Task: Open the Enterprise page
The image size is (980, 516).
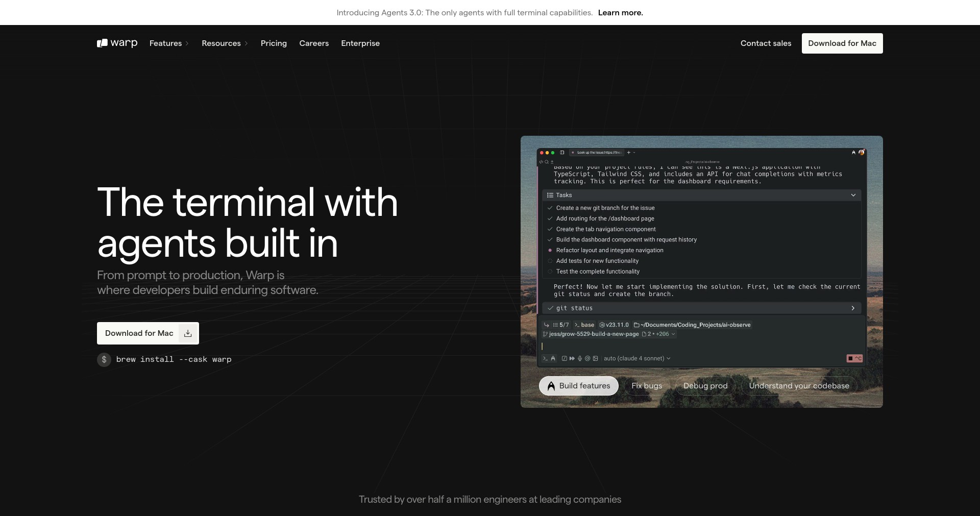Action: pos(360,43)
